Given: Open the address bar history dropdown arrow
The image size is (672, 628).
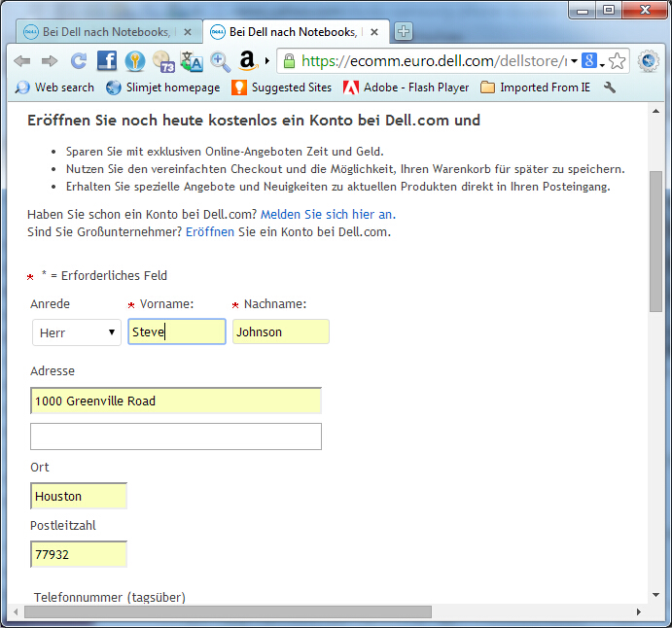Looking at the screenshot, I should pyautogui.click(x=574, y=61).
